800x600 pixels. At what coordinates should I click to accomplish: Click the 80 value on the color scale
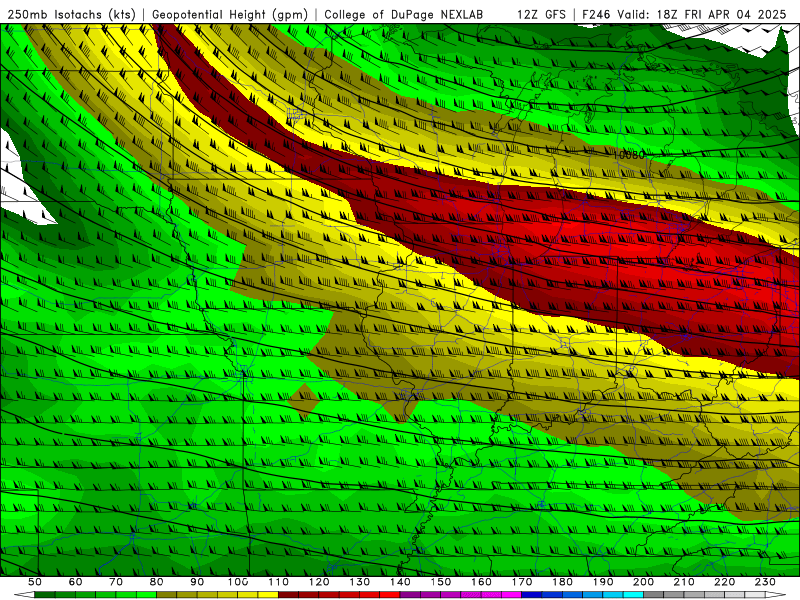156,582
